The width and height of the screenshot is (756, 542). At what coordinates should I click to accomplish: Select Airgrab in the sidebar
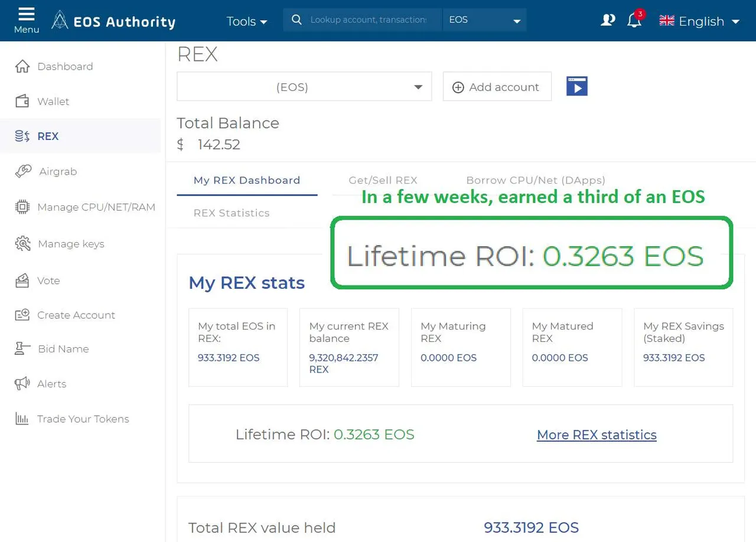point(58,172)
